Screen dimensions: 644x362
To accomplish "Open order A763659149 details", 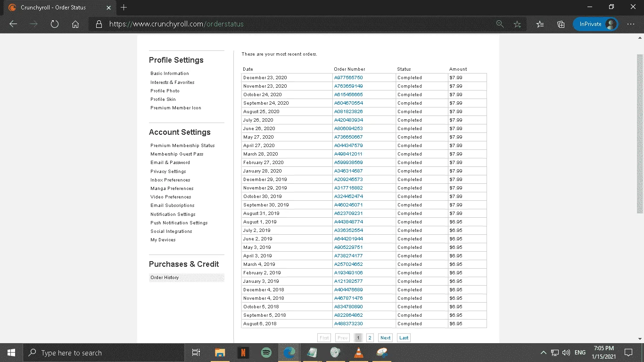I will pyautogui.click(x=348, y=86).
